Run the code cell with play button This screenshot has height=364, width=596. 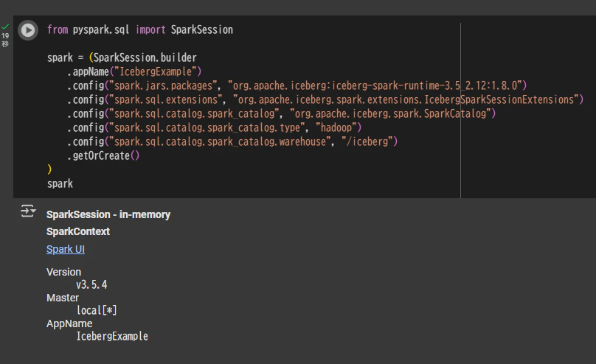point(28,30)
